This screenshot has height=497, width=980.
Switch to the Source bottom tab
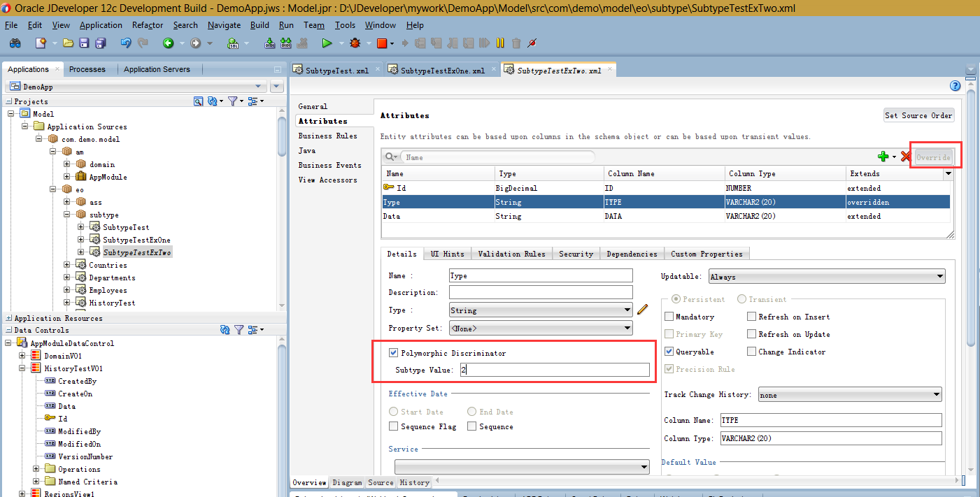click(x=381, y=482)
